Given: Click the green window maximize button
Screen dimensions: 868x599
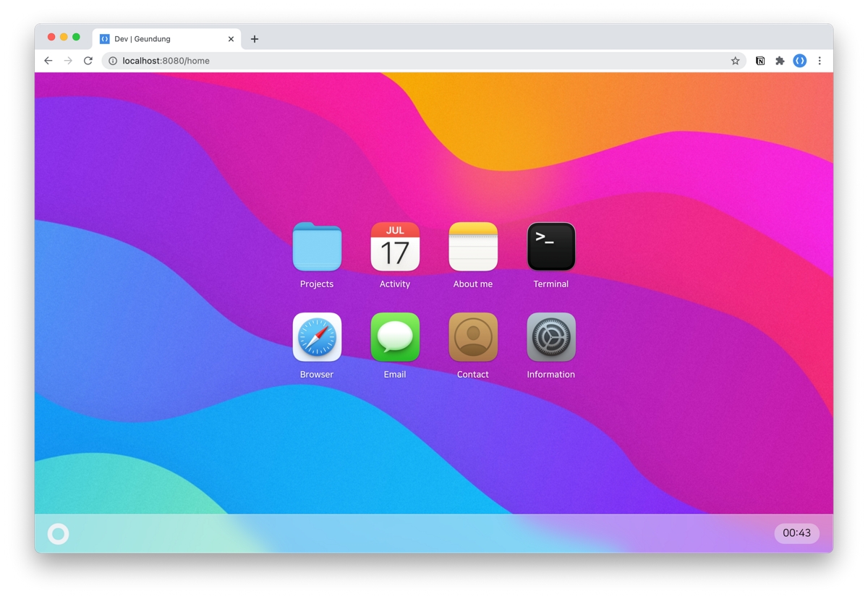Looking at the screenshot, I should click(76, 37).
